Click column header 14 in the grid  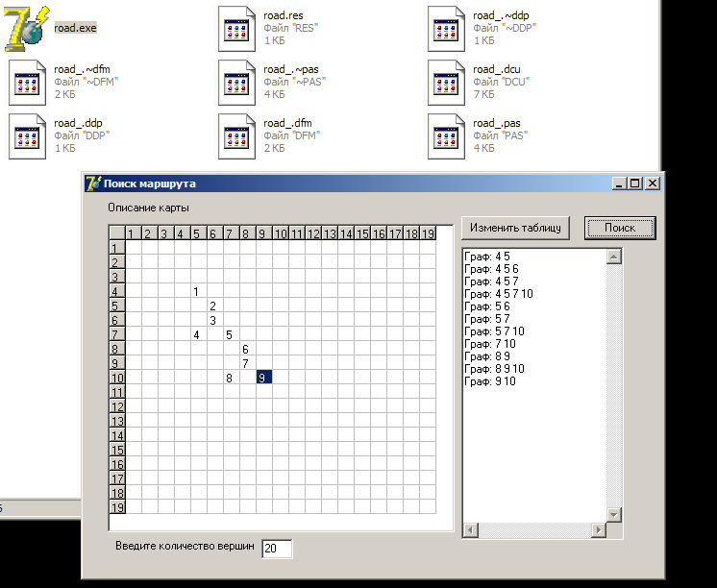tap(346, 233)
